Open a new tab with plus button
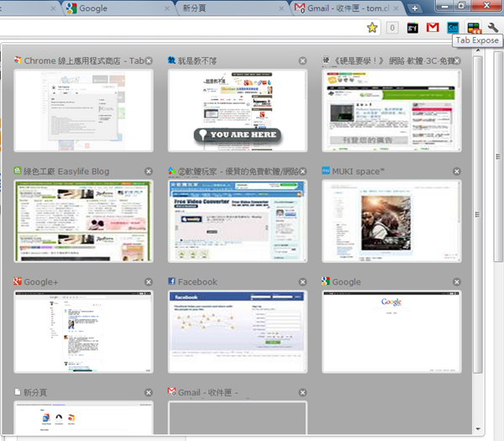The width and height of the screenshot is (504, 441). [x=415, y=8]
